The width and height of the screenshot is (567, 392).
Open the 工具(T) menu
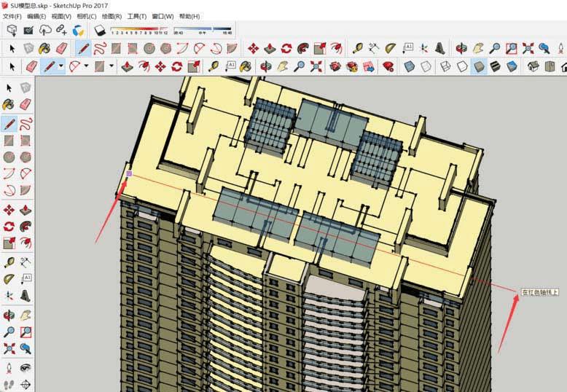click(x=137, y=16)
